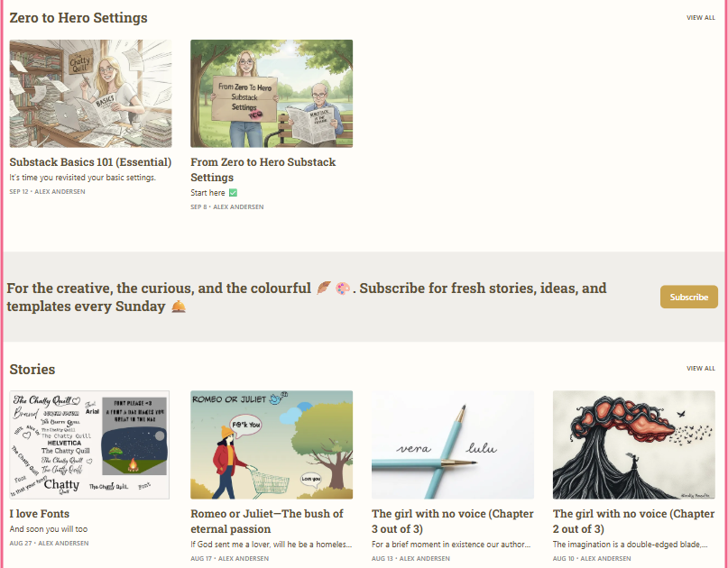Click the I love Fonts cover image
This screenshot has width=728, height=568.
tap(89, 444)
